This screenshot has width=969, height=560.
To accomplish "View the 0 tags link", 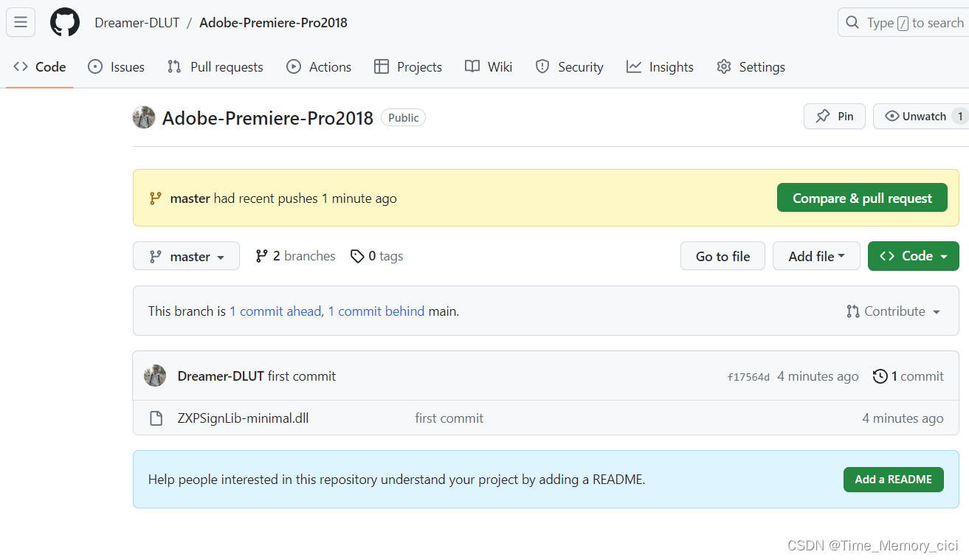I will click(377, 256).
